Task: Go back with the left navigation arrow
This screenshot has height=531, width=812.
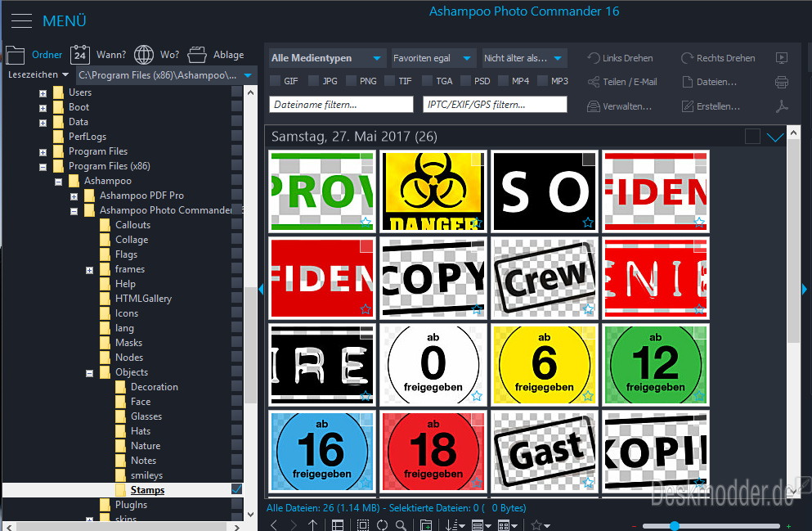Action: pos(274,524)
